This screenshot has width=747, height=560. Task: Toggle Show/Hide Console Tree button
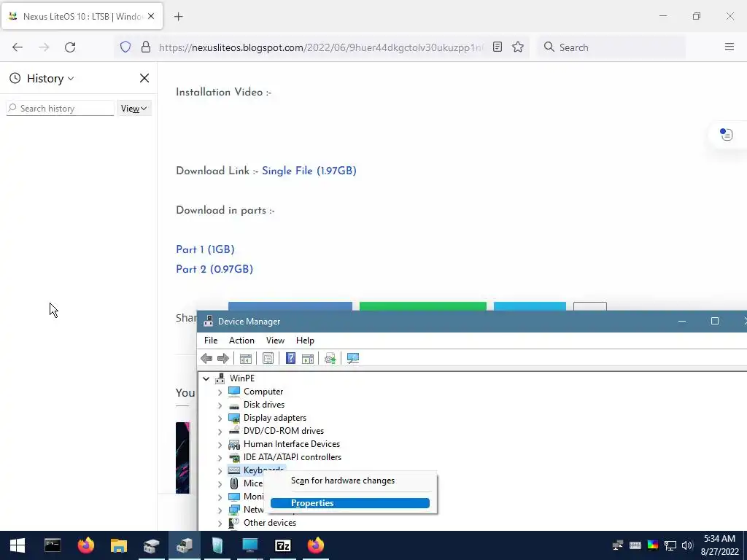(246, 358)
